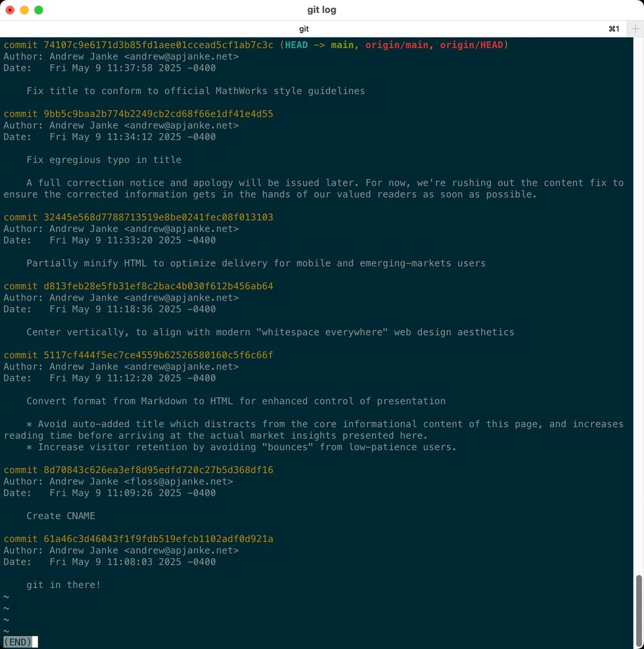Viewport: 644px width, 649px height.
Task: Click the yellow minimize traffic light icon
Action: pos(25,10)
